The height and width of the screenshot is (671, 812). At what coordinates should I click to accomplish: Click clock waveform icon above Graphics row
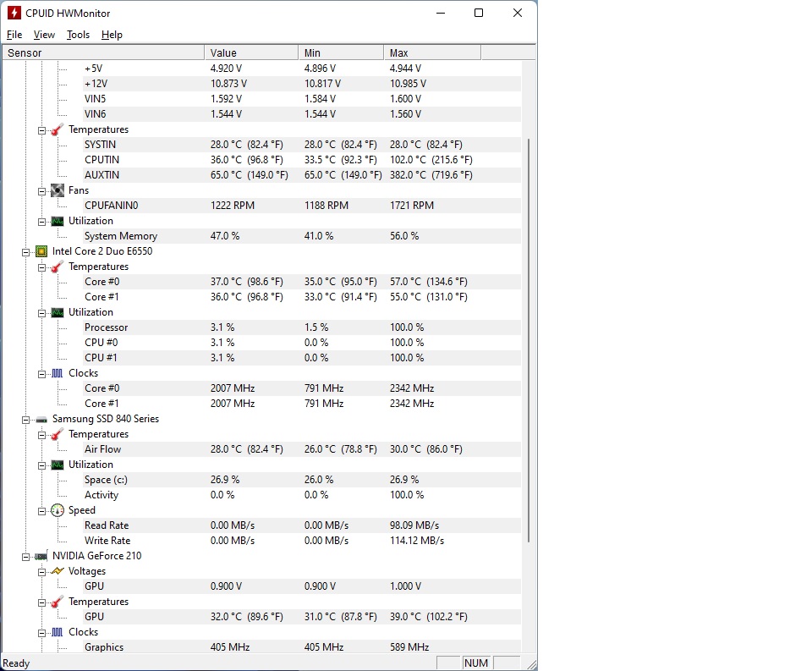[58, 633]
